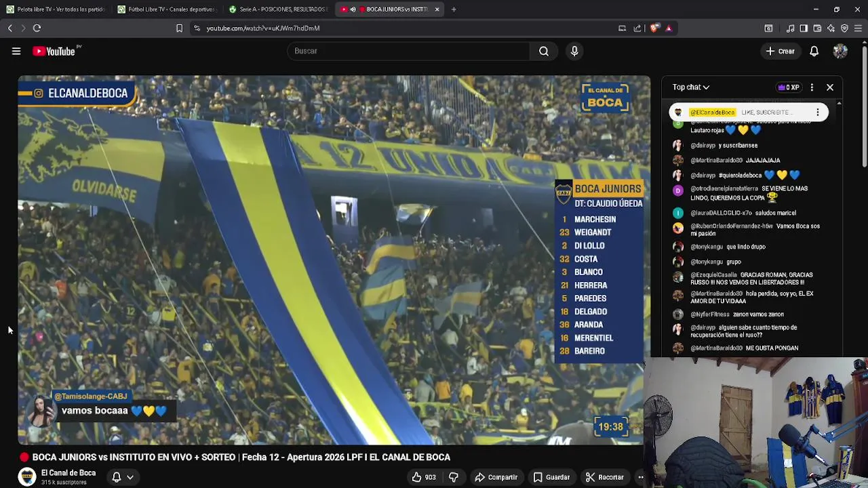Click the @ElCanaldeBoca pinned chat author
This screenshot has width=868, height=488.
712,113
